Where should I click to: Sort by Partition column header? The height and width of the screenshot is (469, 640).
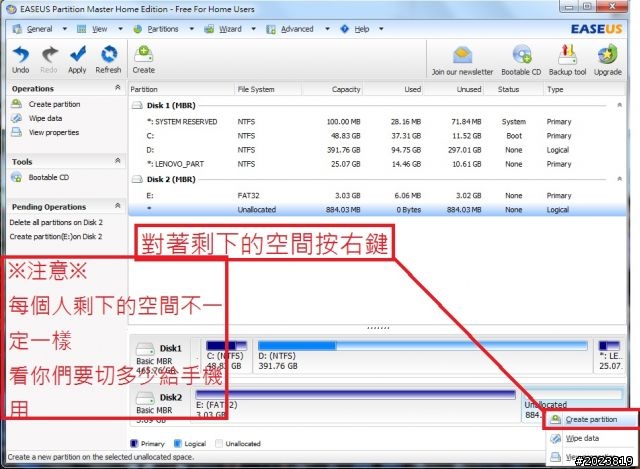[x=182, y=89]
